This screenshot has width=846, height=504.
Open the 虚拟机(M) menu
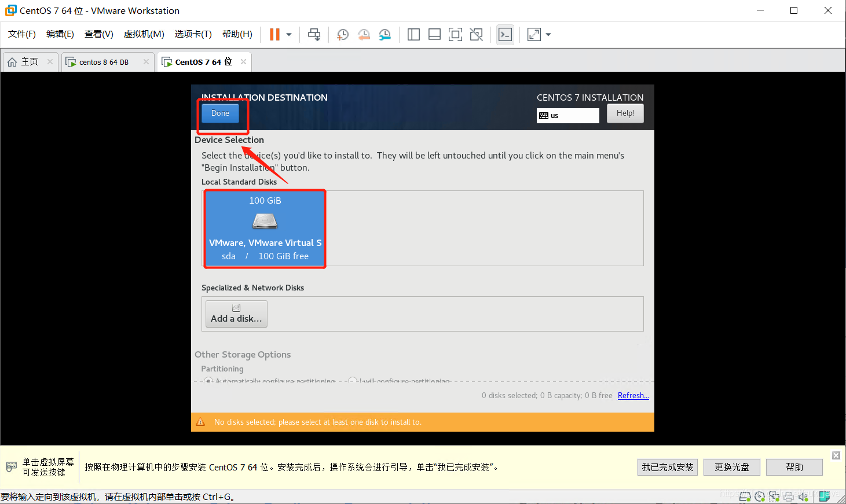pos(144,34)
